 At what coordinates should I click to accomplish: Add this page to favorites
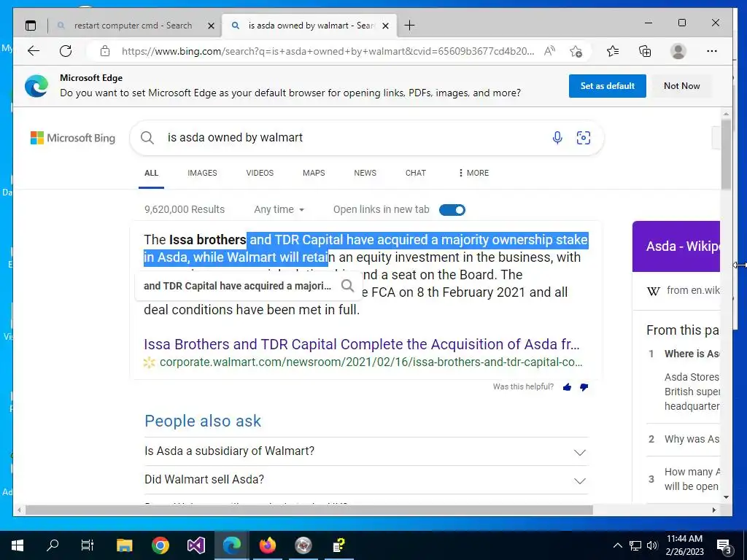click(576, 51)
